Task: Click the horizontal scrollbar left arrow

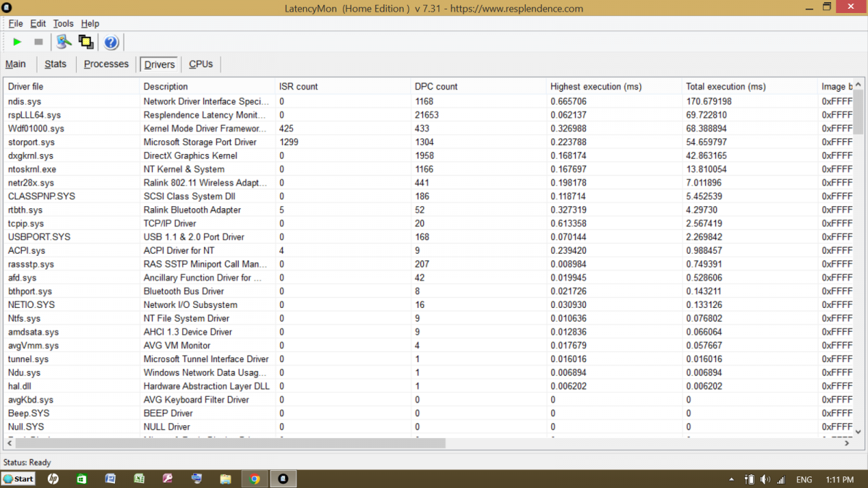Action: pyautogui.click(x=8, y=443)
